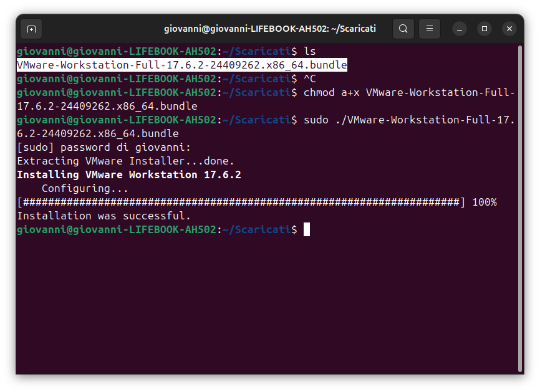Image resolution: width=540 pixels, height=392 pixels.
Task: Close the terminal window
Action: (x=509, y=29)
